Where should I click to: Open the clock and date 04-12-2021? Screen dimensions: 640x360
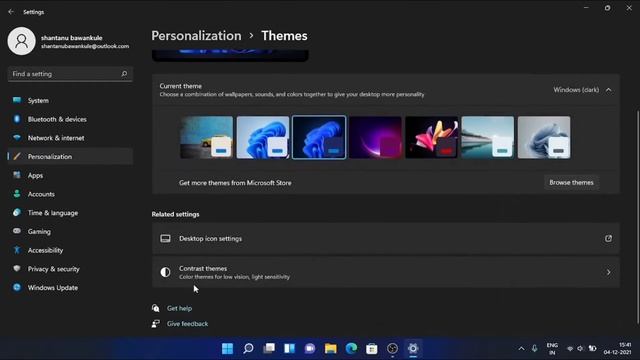coord(618,349)
